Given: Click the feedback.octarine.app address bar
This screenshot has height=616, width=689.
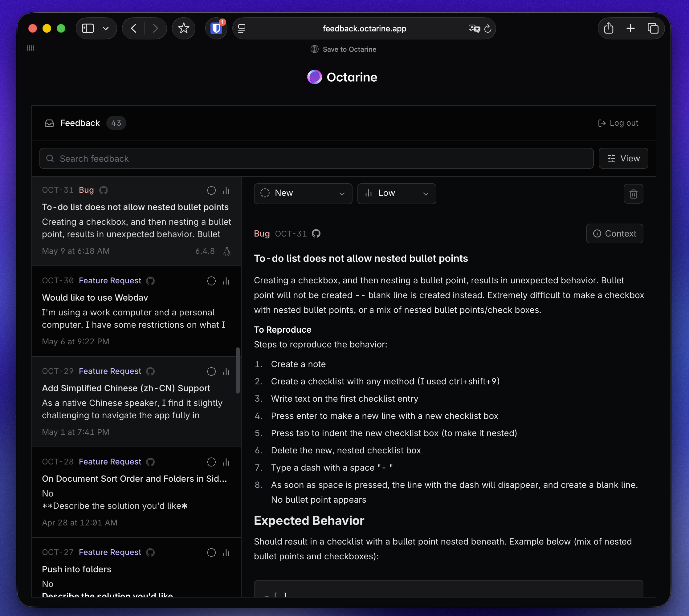Looking at the screenshot, I should pos(364,28).
